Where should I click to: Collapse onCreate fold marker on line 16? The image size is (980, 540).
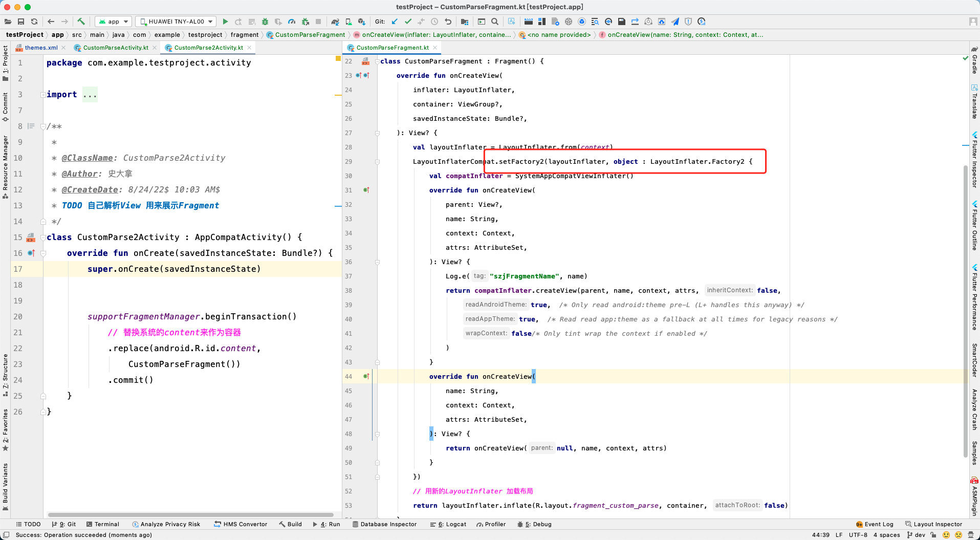(x=43, y=253)
